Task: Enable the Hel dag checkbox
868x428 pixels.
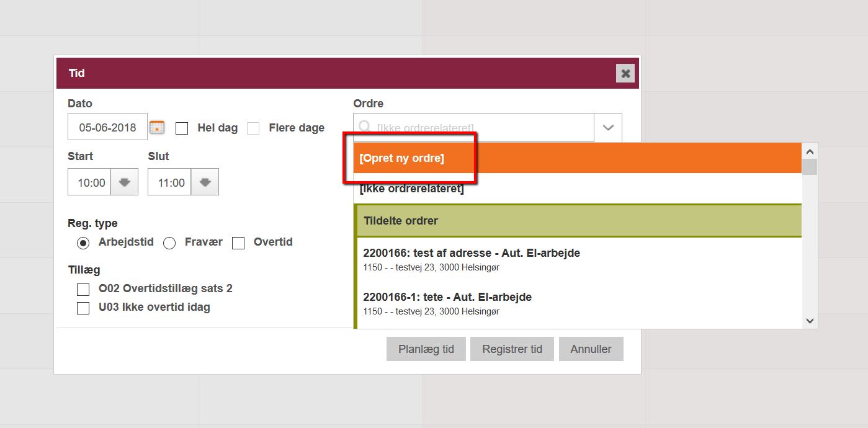Action: (x=182, y=128)
